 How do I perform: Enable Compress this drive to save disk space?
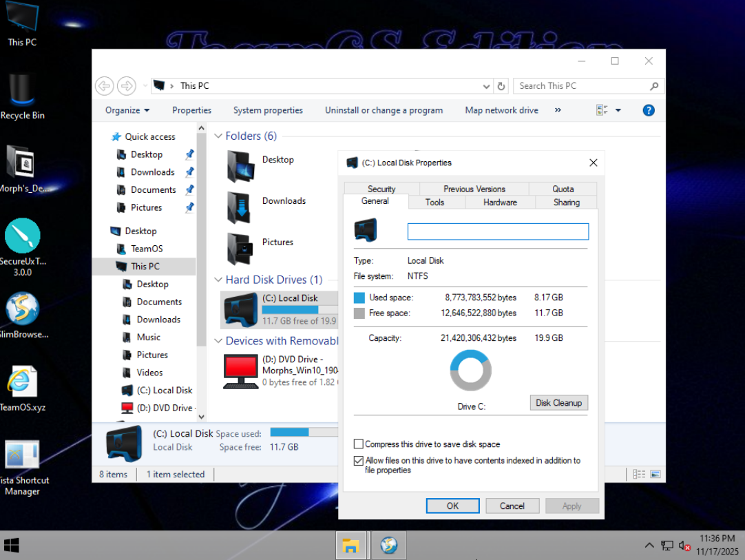coord(359,444)
